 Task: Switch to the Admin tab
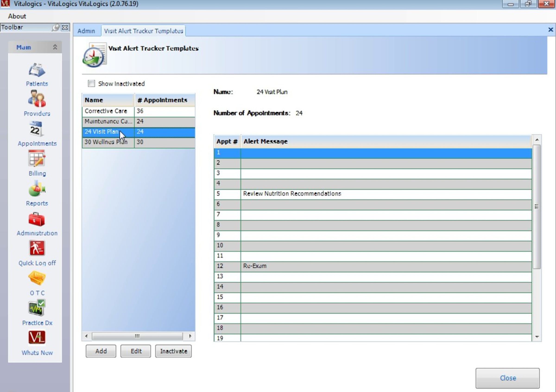pyautogui.click(x=86, y=31)
